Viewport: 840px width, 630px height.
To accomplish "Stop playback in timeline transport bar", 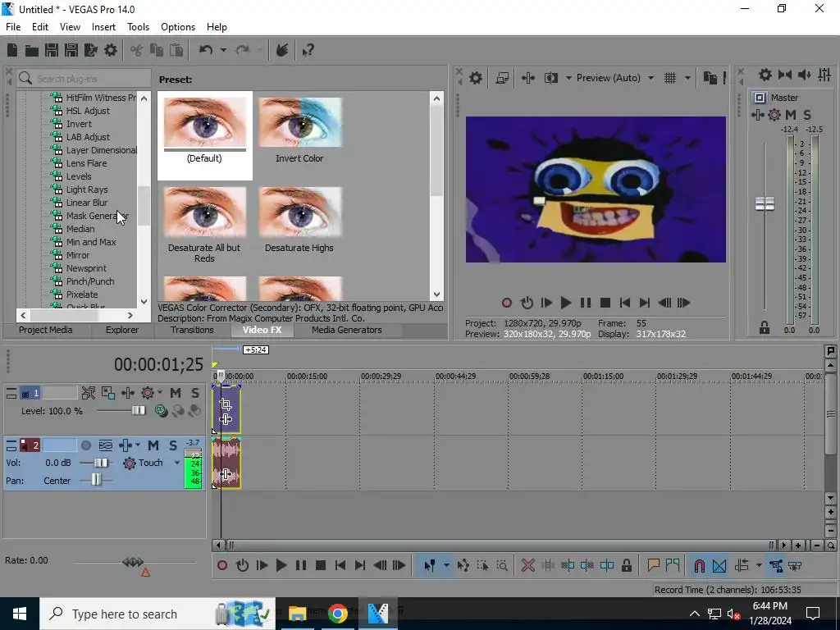I will (321, 566).
